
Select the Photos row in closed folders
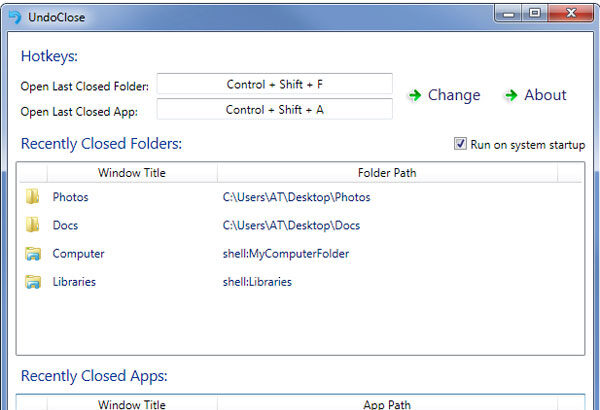coord(70,198)
